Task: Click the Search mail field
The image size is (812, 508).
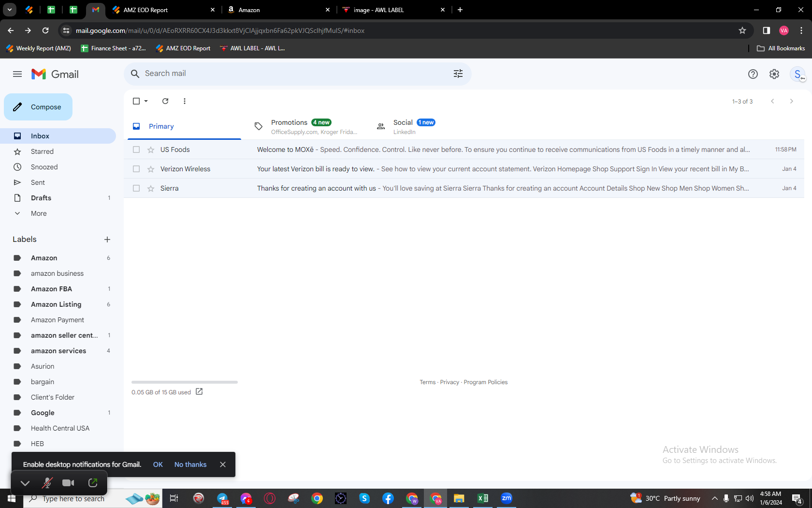Action: coord(297,74)
